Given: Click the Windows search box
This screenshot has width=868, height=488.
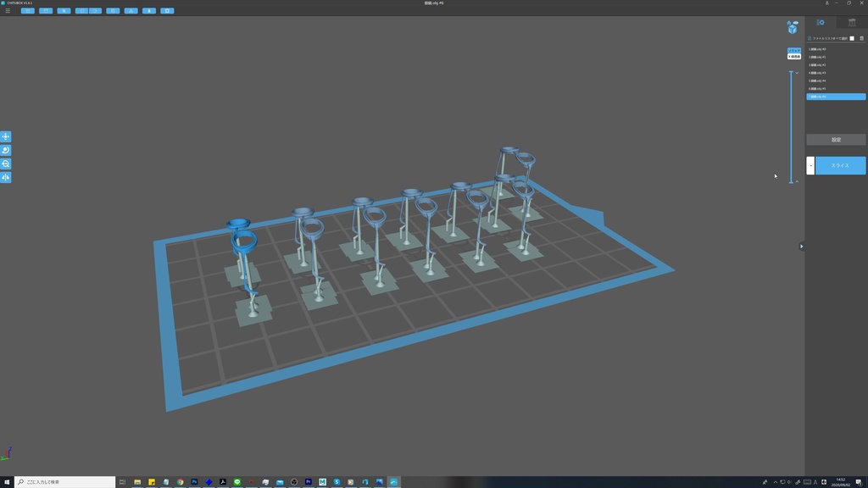Looking at the screenshot, I should pyautogui.click(x=64, y=482).
